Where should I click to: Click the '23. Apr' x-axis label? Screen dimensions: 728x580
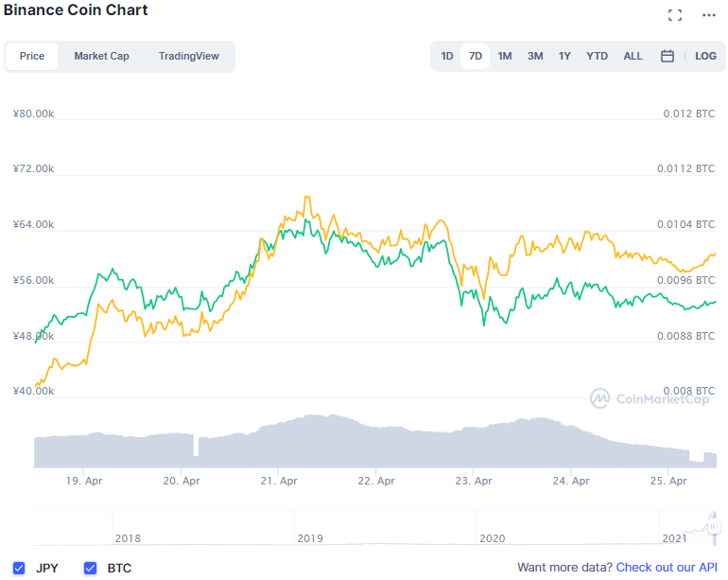click(473, 481)
